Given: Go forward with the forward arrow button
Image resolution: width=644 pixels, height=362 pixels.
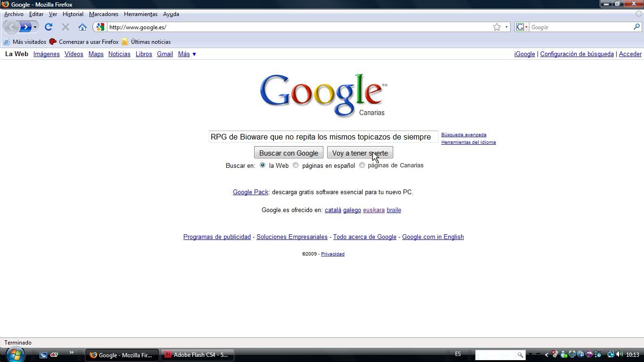Looking at the screenshot, I should tap(25, 27).
